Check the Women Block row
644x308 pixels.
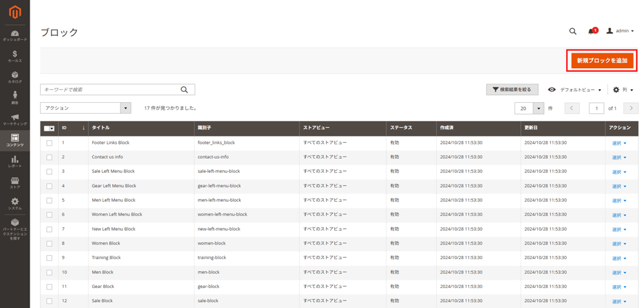(x=50, y=244)
